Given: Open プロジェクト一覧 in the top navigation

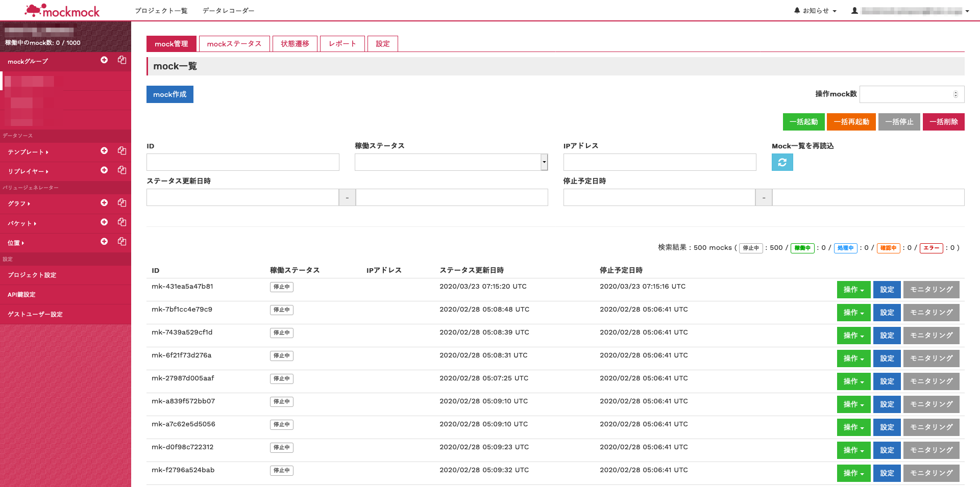Looking at the screenshot, I should click(x=161, y=10).
